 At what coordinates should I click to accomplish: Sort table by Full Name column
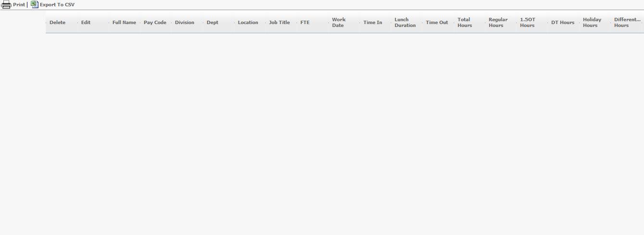click(x=124, y=23)
